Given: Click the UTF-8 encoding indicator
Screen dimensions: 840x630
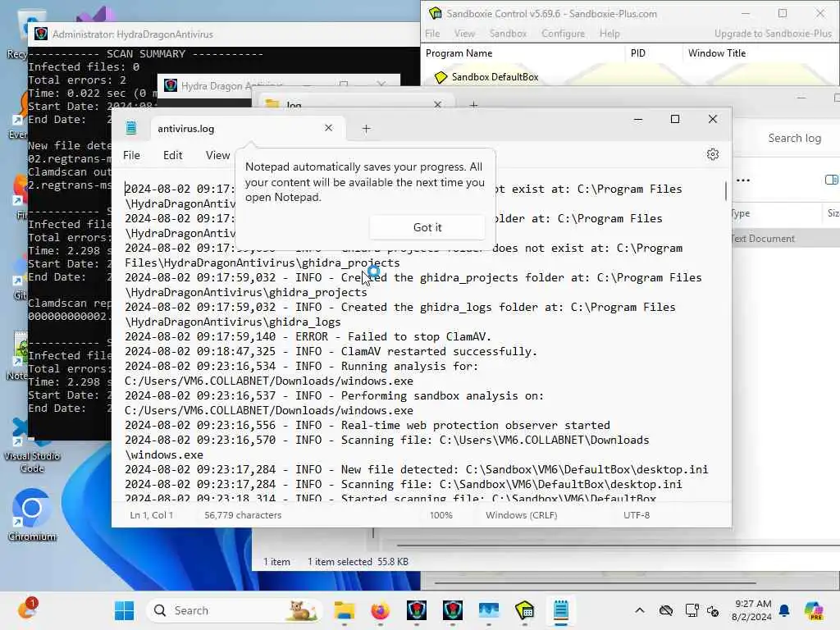Looking at the screenshot, I should [637, 515].
